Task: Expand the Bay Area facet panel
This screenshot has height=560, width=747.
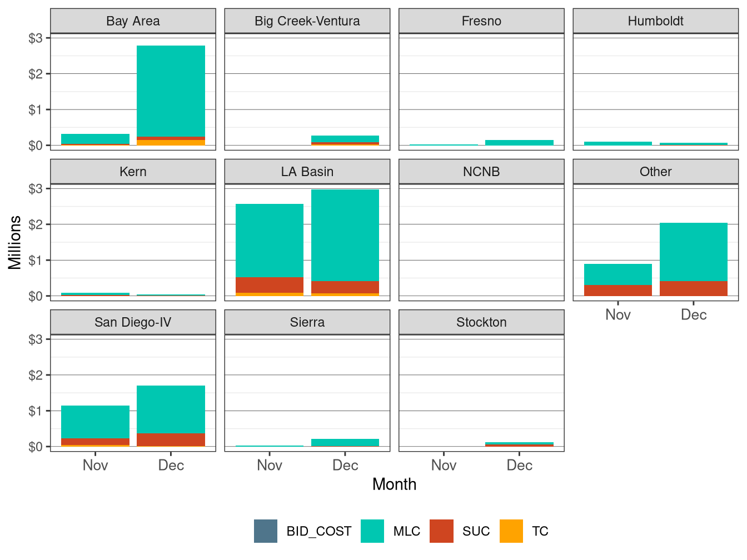Action: click(x=132, y=21)
